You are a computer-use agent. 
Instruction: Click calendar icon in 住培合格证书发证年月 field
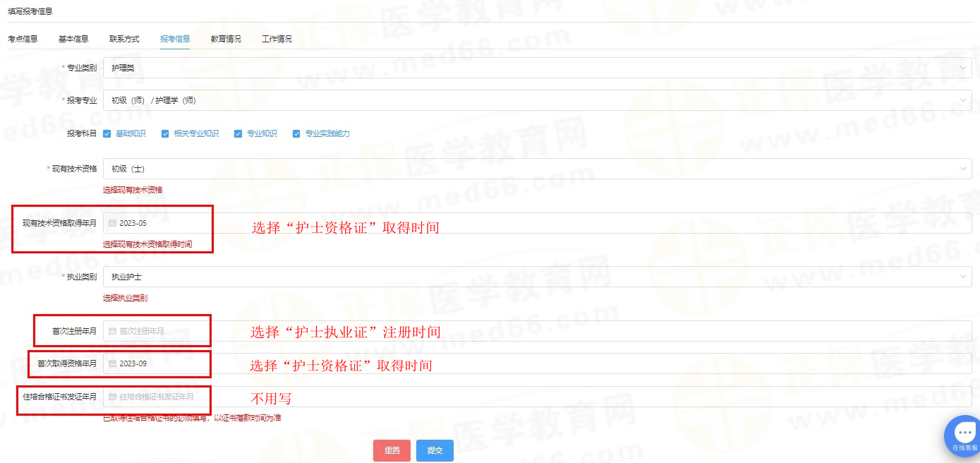point(112,397)
